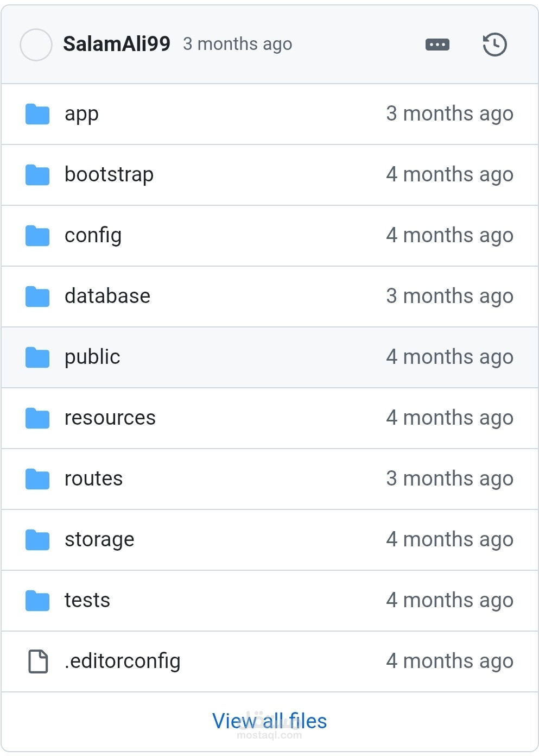Click the SalamAli99 avatar circle
Viewport: 539px width, 756px height.
coord(36,45)
